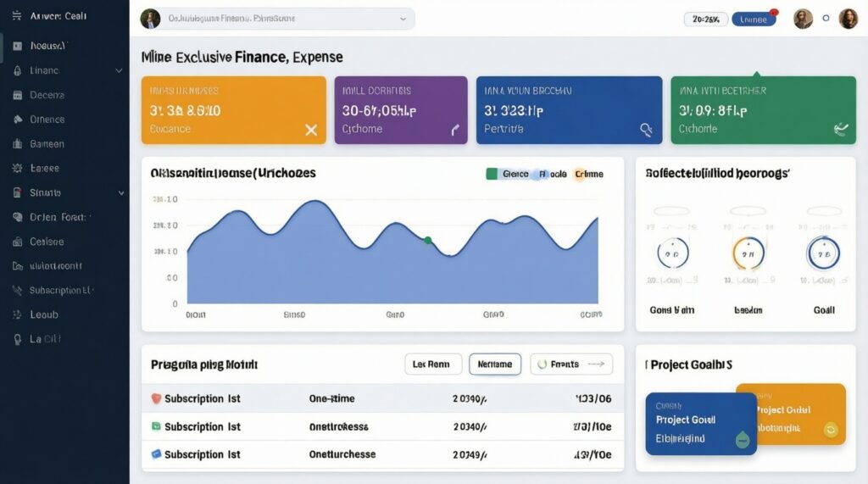Click the blue pill button with notification dot
Screen dimensions: 868x484
tap(753, 19)
